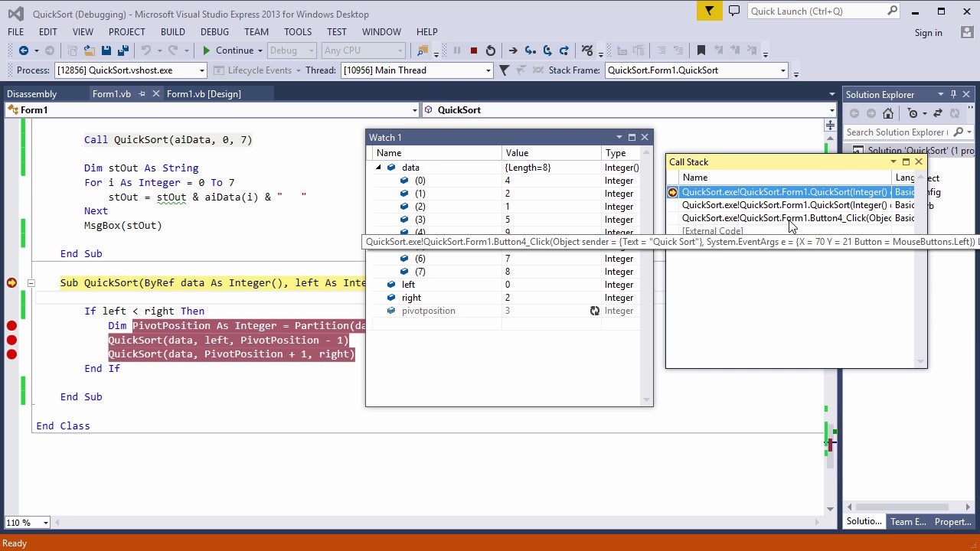
Task: Collapse the data variable in Watch 1
Action: point(377,167)
